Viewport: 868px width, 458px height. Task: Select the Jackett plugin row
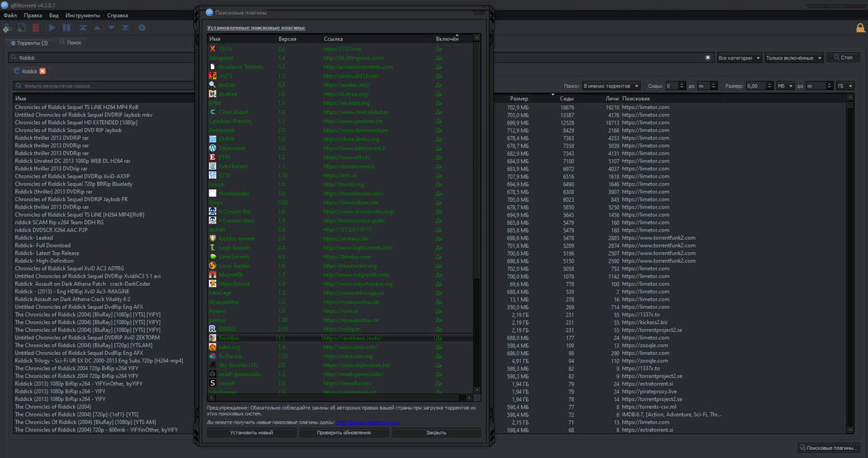(340, 230)
